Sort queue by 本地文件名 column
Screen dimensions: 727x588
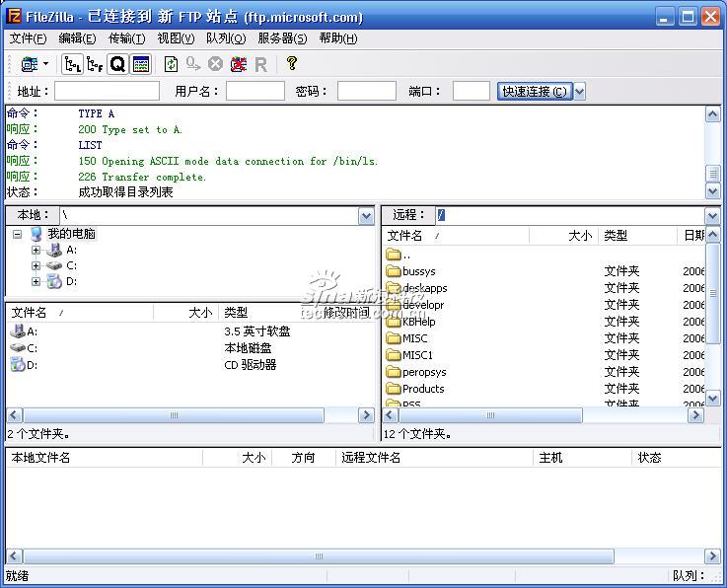[x=105, y=458]
